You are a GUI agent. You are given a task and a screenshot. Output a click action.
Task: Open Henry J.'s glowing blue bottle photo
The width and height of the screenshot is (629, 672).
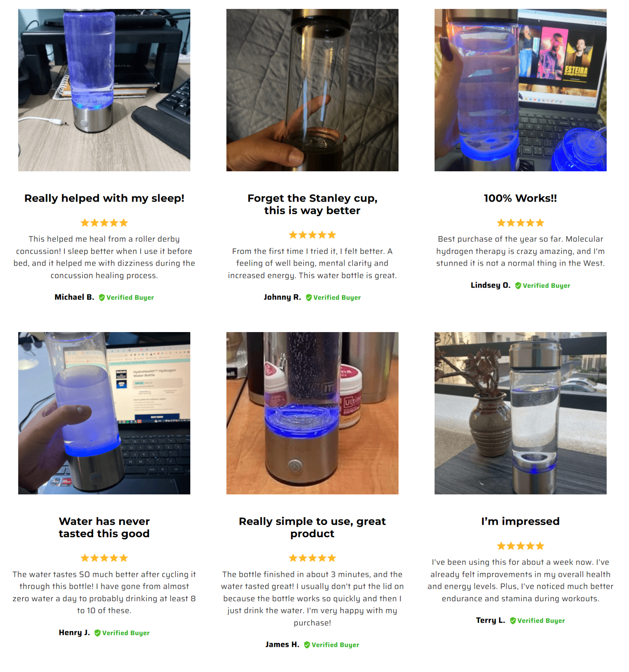pos(104,413)
